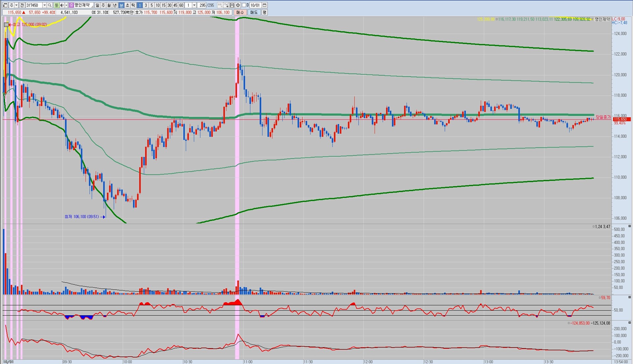
Task: Click the speaker sound icon
Action: point(62,5)
